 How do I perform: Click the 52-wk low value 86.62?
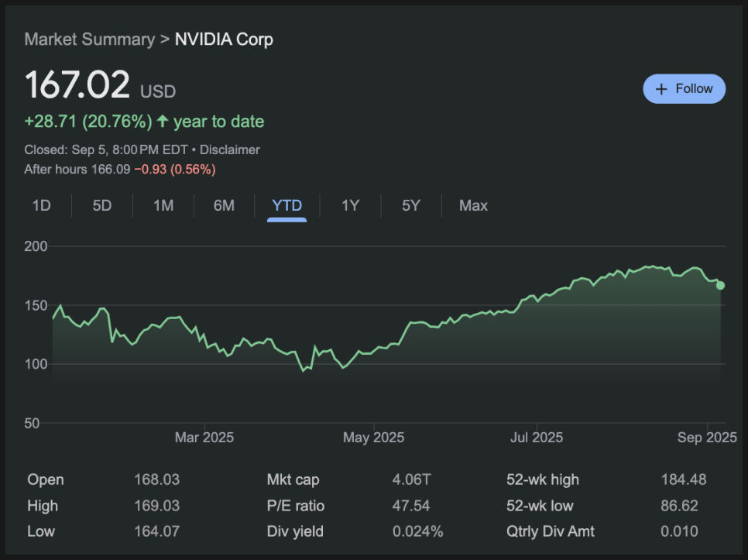click(679, 506)
